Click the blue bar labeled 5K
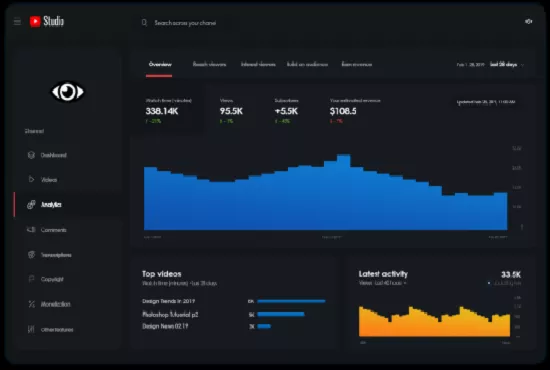Image resolution: width=550 pixels, height=370 pixels. [281, 314]
